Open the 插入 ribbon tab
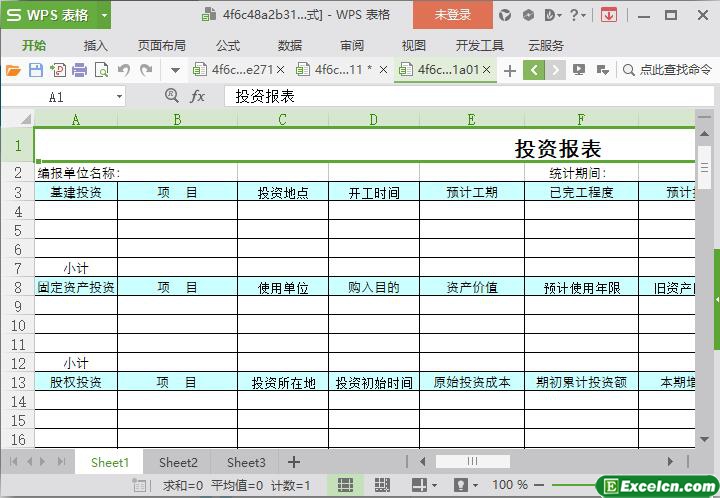 [x=96, y=45]
